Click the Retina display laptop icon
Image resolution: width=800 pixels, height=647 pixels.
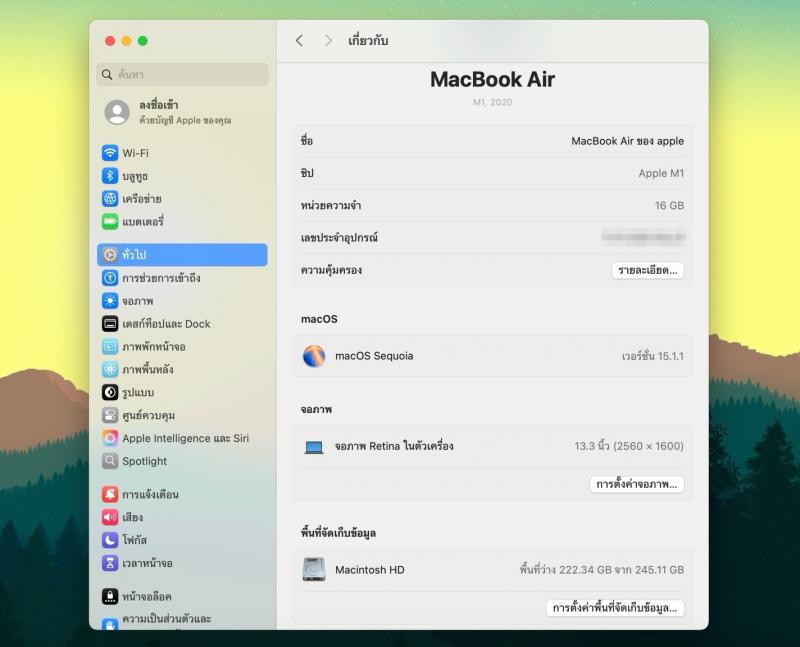pyautogui.click(x=314, y=447)
